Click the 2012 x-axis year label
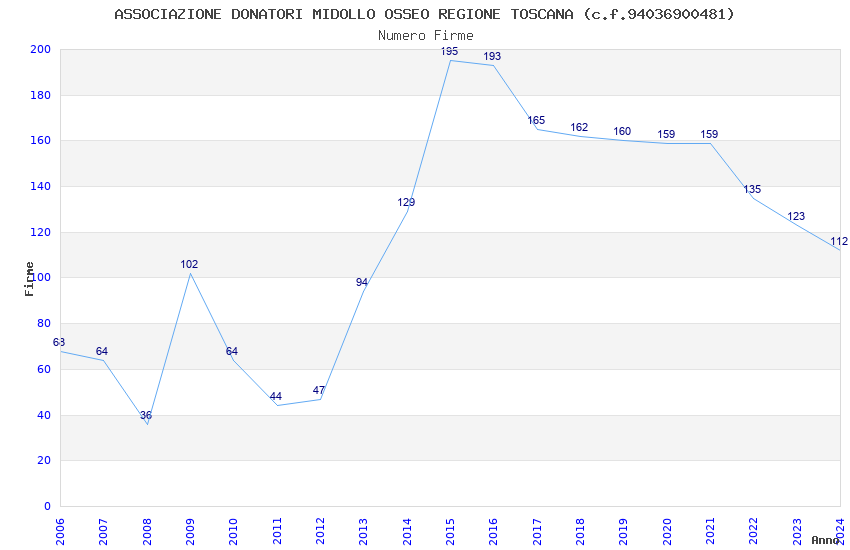 click(x=320, y=532)
